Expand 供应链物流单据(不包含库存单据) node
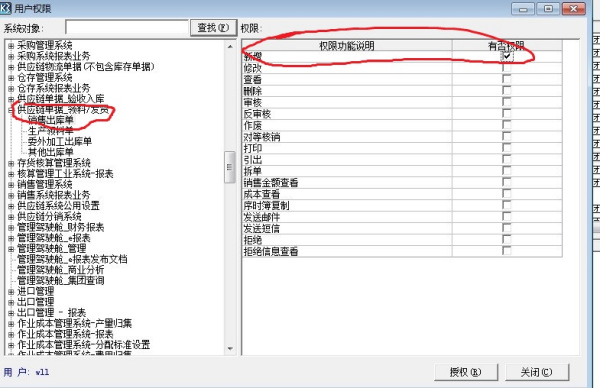The width and height of the screenshot is (600, 388). click(11, 67)
